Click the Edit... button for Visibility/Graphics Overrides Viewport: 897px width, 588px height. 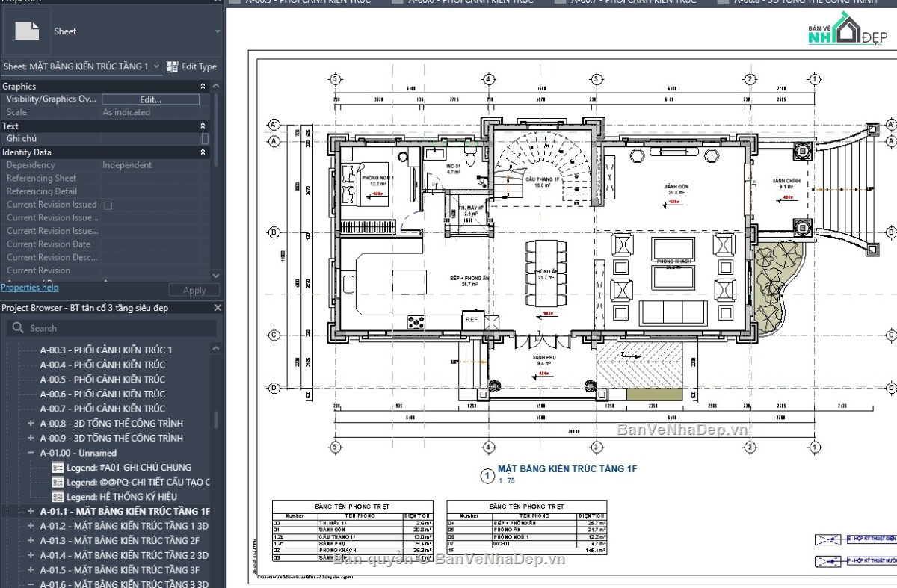[x=150, y=99]
